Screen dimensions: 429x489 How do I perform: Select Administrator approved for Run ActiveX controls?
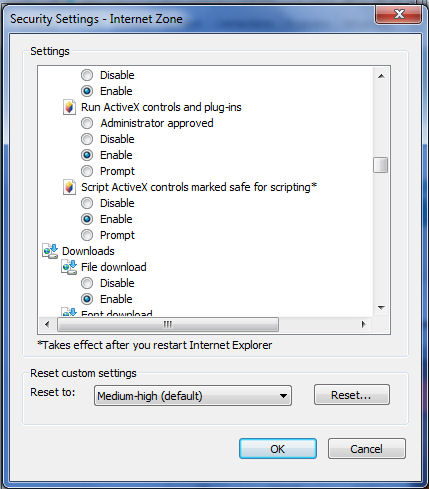pos(87,123)
